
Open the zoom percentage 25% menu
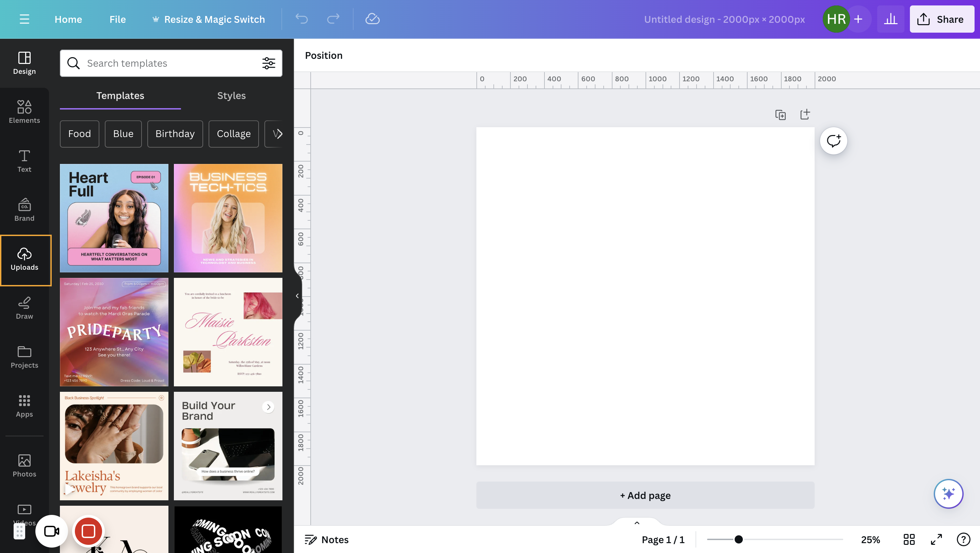coord(870,539)
